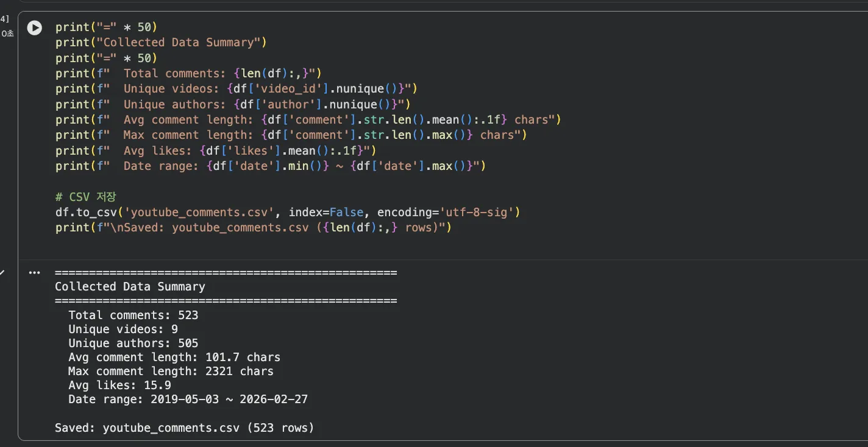Click the "0초" execution time label
The height and width of the screenshot is (447, 868).
(x=7, y=34)
